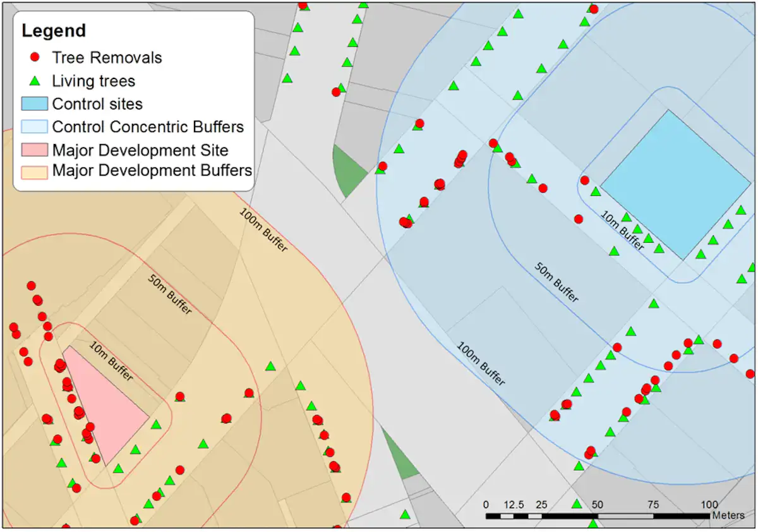Image resolution: width=758 pixels, height=532 pixels.
Task: Click the "Tree Removals" legend label
Action: [x=107, y=57]
